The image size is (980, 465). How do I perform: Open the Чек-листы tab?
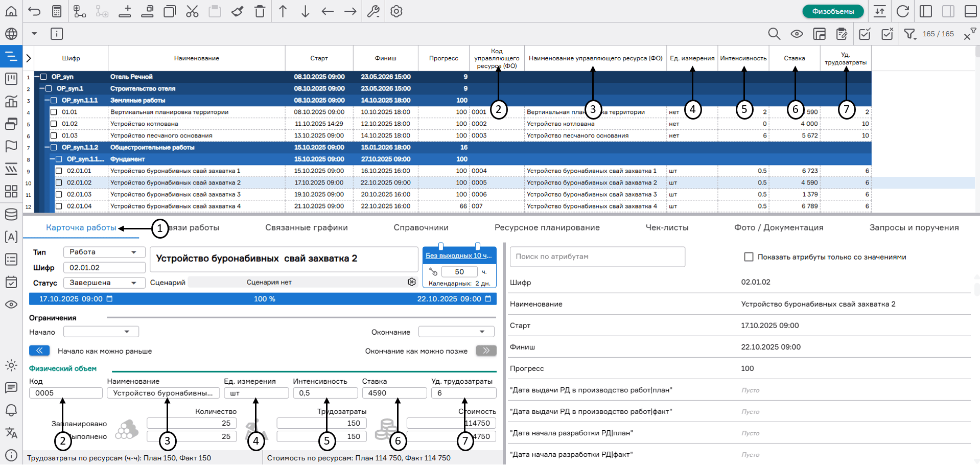[667, 227]
